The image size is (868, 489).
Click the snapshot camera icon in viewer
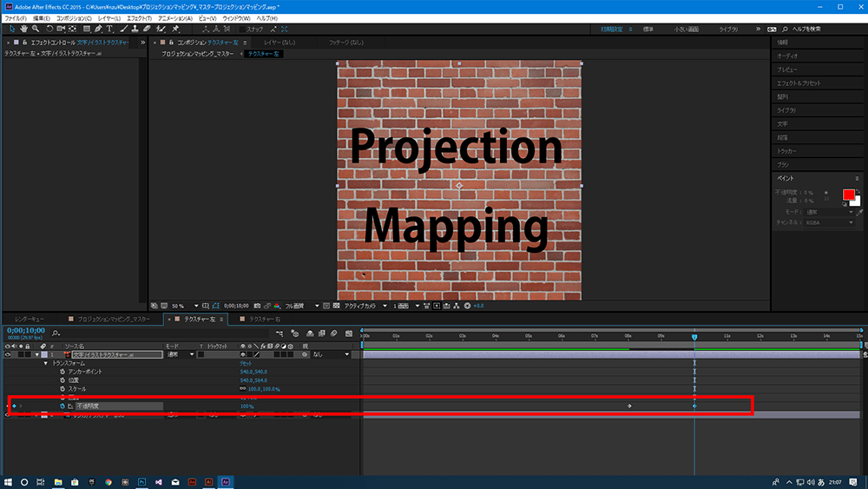click(257, 306)
